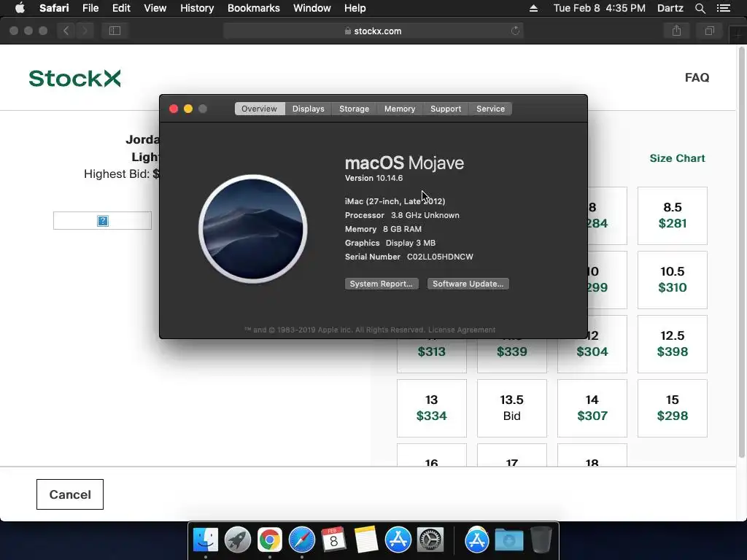Screen dimensions: 747x560
Task: Click the date and time in menu bar
Action: [x=600, y=8]
